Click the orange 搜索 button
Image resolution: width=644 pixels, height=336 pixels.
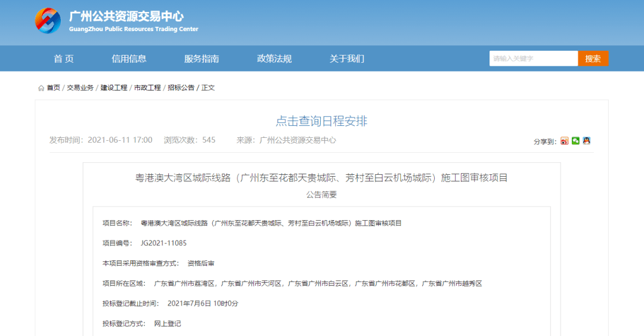click(593, 58)
